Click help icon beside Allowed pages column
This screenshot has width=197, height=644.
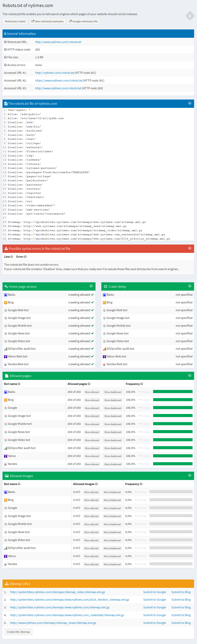[x=89, y=384]
